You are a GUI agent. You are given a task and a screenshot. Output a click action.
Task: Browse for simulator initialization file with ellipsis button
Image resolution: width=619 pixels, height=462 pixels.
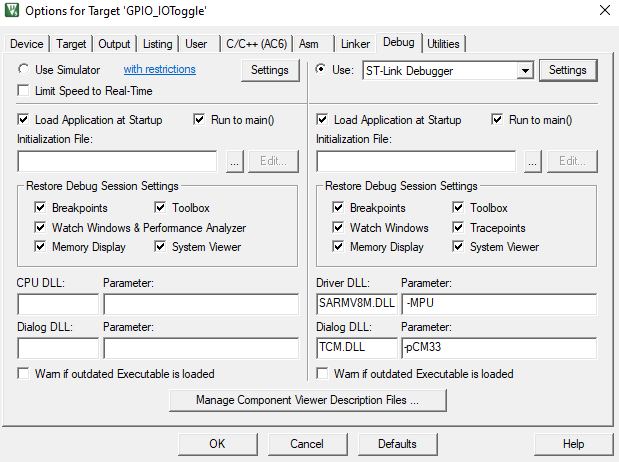pos(234,161)
